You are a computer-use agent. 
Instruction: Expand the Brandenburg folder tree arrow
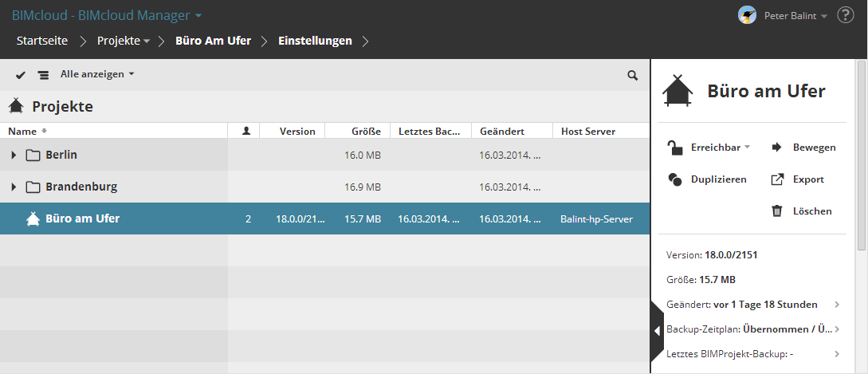tap(14, 187)
